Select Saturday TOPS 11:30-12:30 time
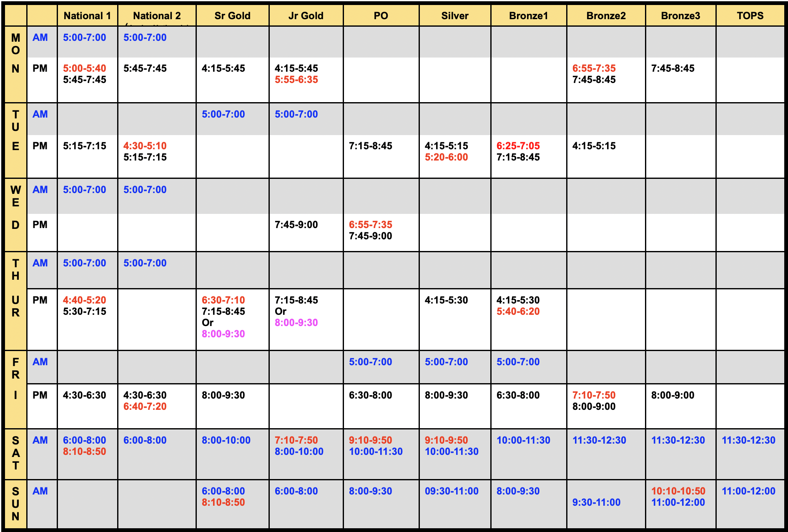The image size is (788, 532). coord(748,440)
